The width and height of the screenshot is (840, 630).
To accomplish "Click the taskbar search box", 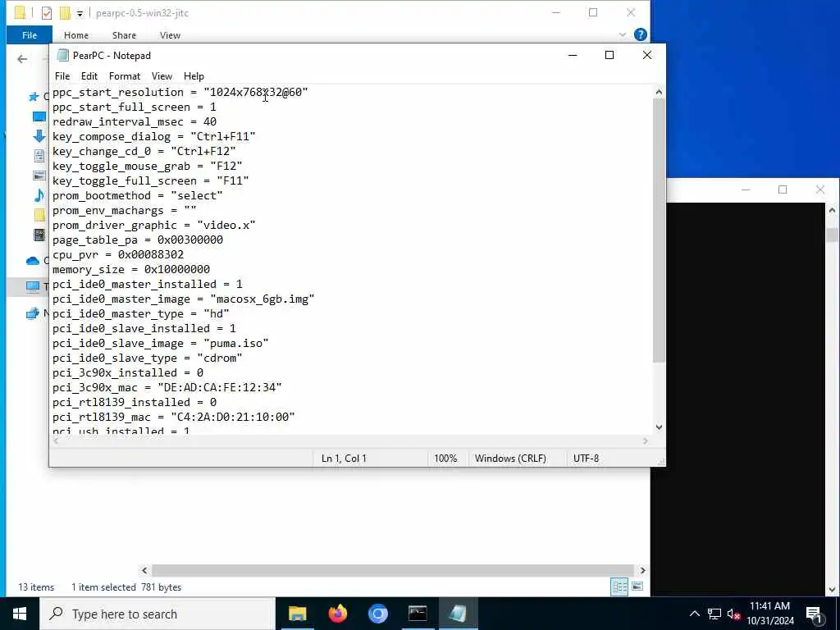I will coord(157,614).
